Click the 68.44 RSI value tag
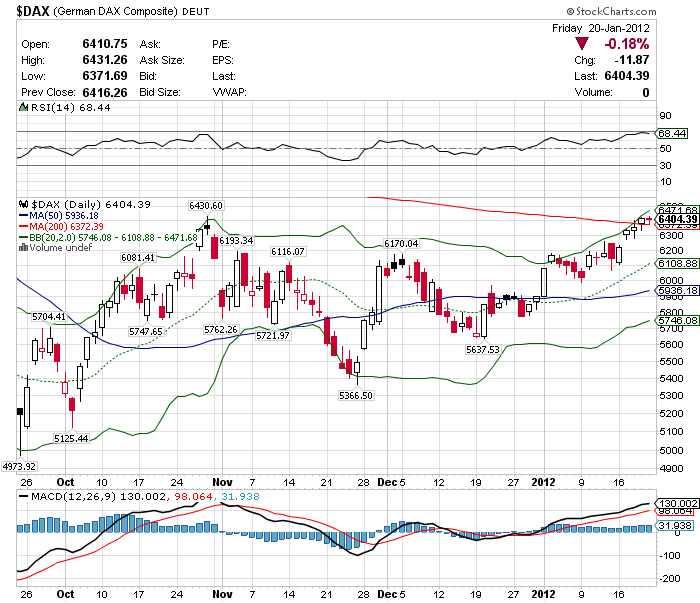 [672, 133]
